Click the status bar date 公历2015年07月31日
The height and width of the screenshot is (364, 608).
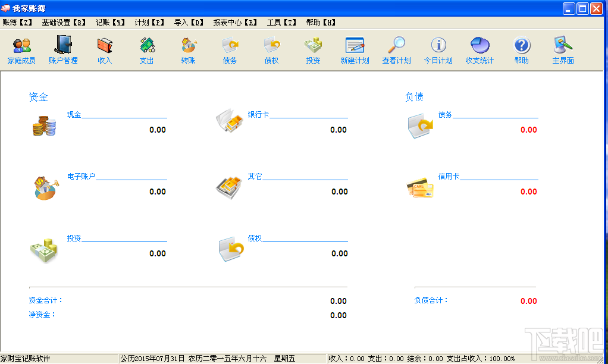pos(152,359)
